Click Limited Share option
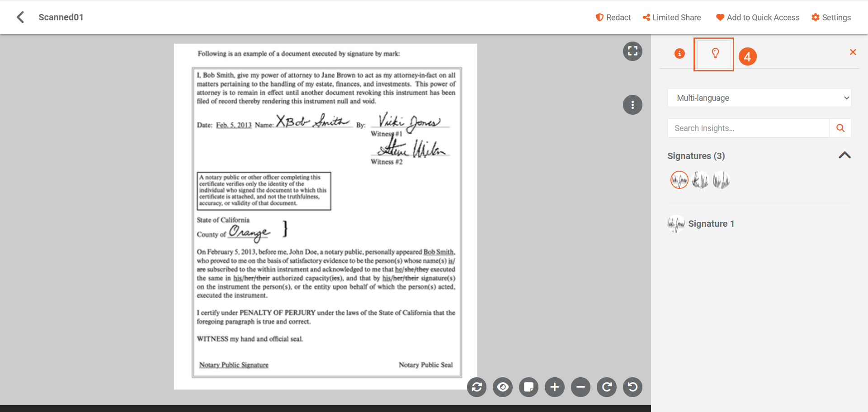The image size is (868, 412). [672, 17]
